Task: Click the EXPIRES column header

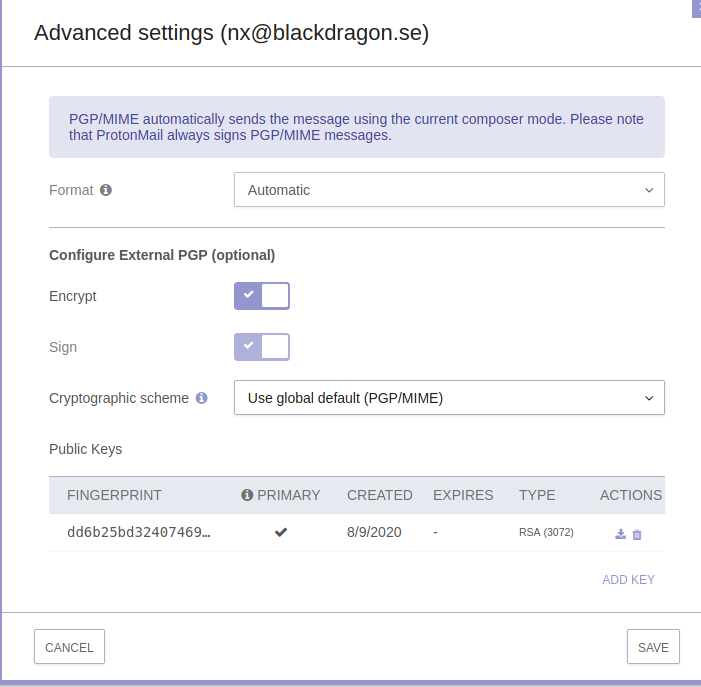Action: coord(463,495)
